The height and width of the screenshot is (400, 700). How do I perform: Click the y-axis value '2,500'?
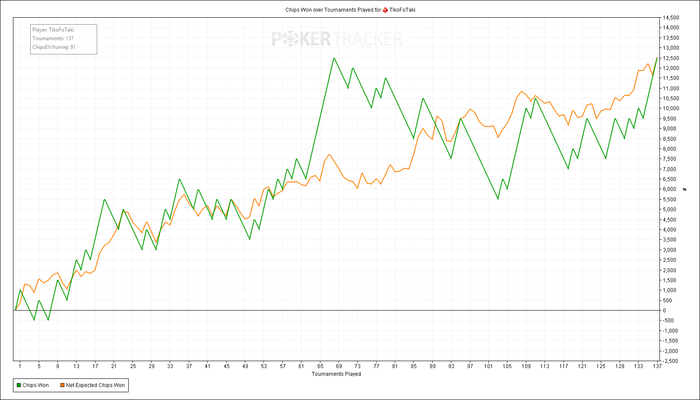pos(670,260)
